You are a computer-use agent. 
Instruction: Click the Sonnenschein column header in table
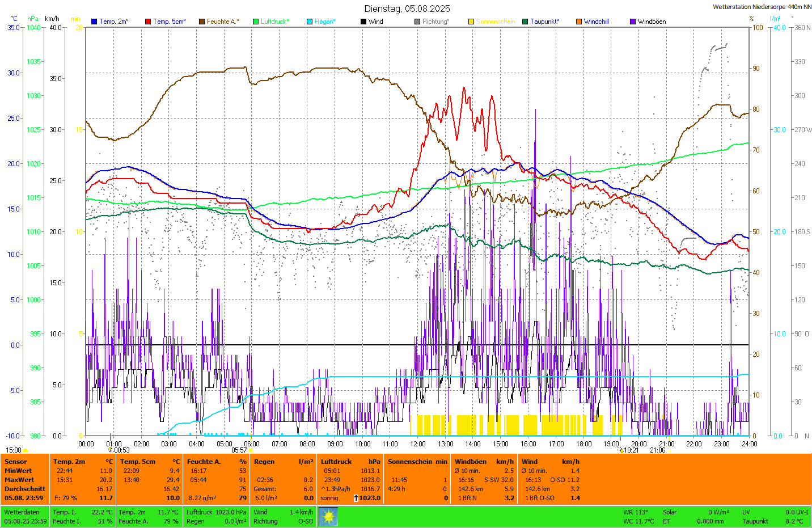tap(409, 462)
